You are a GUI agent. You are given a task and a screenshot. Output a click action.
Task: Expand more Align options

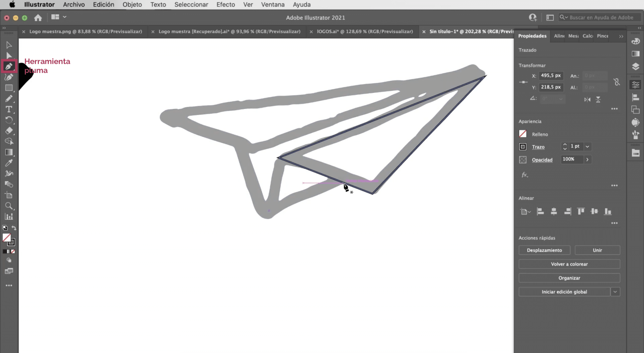tap(614, 223)
